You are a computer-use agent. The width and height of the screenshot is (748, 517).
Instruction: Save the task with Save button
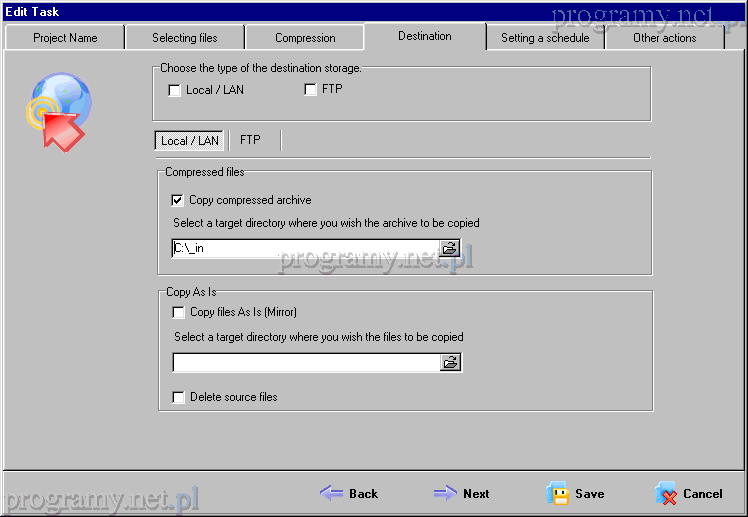(575, 493)
